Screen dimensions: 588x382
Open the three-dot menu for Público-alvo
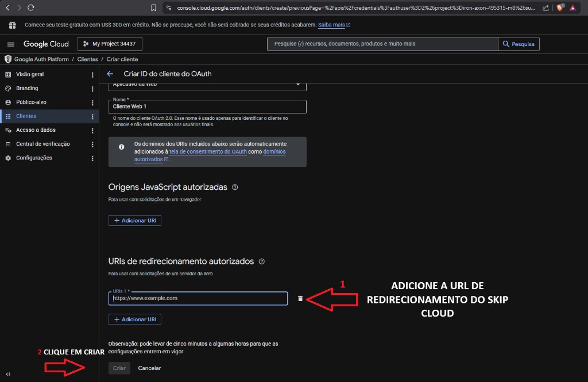(x=92, y=103)
